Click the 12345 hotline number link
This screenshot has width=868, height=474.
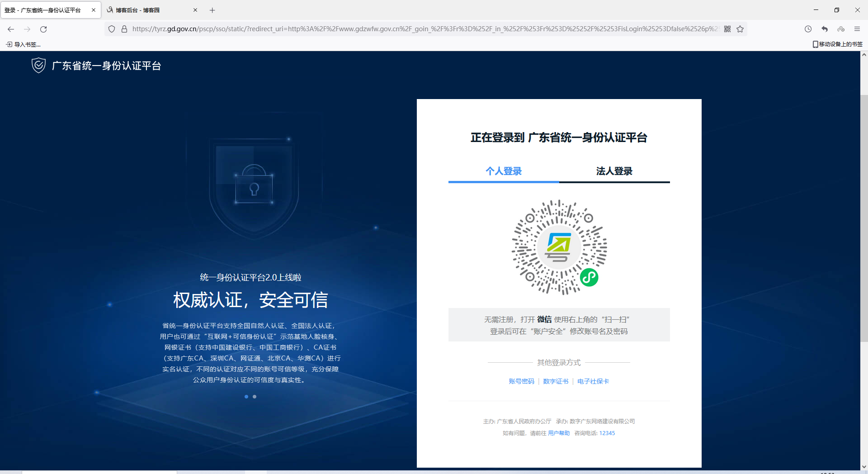[x=607, y=433]
